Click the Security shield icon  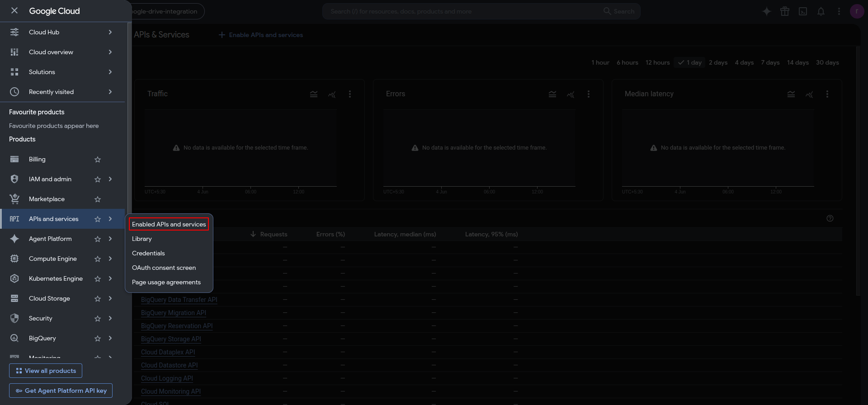tap(14, 318)
